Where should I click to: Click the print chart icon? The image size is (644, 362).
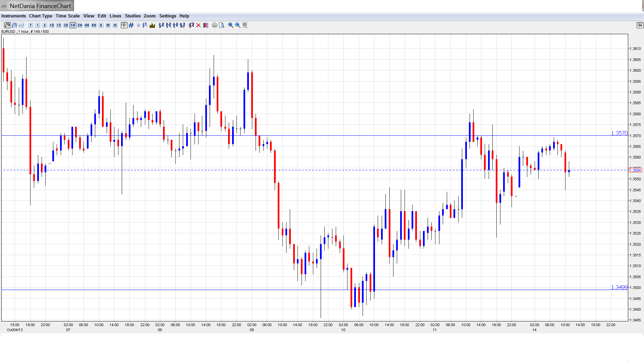(x=214, y=25)
